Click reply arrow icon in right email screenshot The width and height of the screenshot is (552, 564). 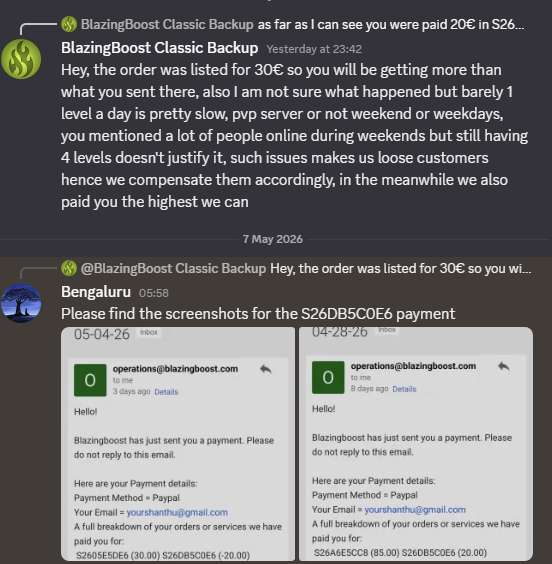point(503,366)
